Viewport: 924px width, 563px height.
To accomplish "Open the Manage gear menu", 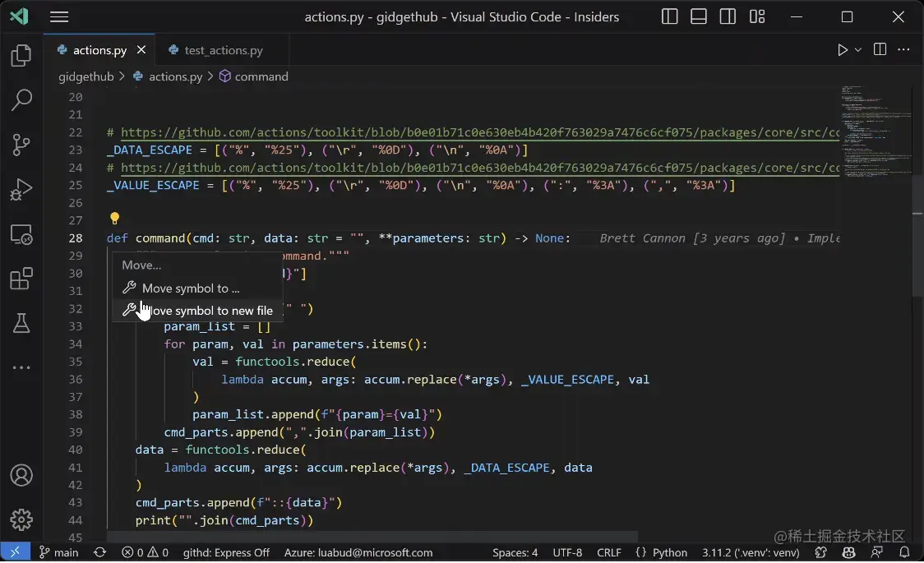I will point(21,519).
